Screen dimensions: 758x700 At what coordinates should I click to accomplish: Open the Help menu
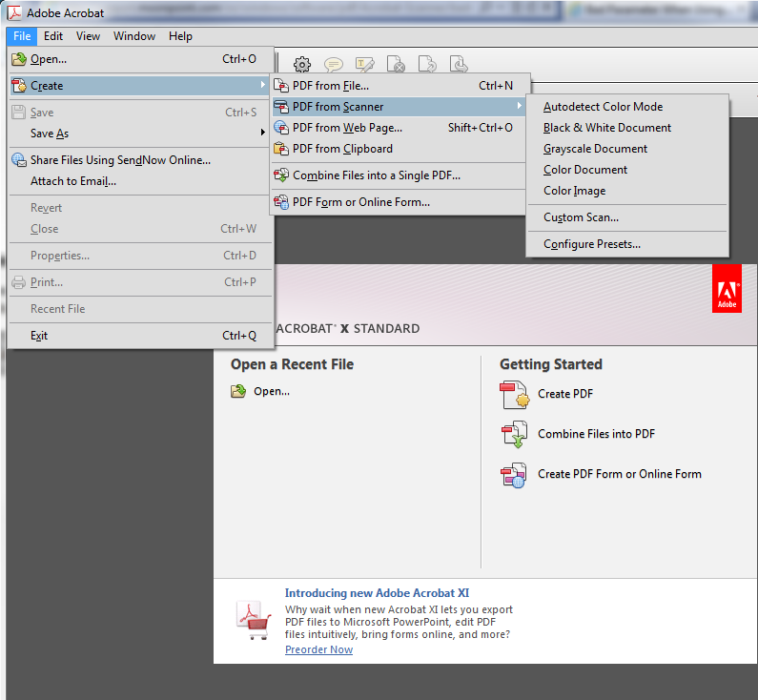[180, 36]
